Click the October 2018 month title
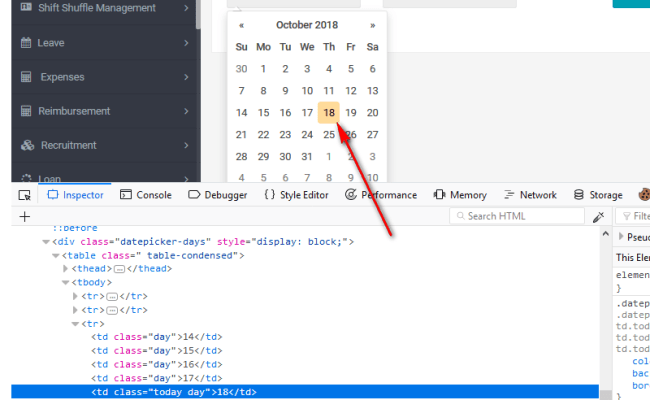Screen dimensions: 650x400 pos(307,25)
